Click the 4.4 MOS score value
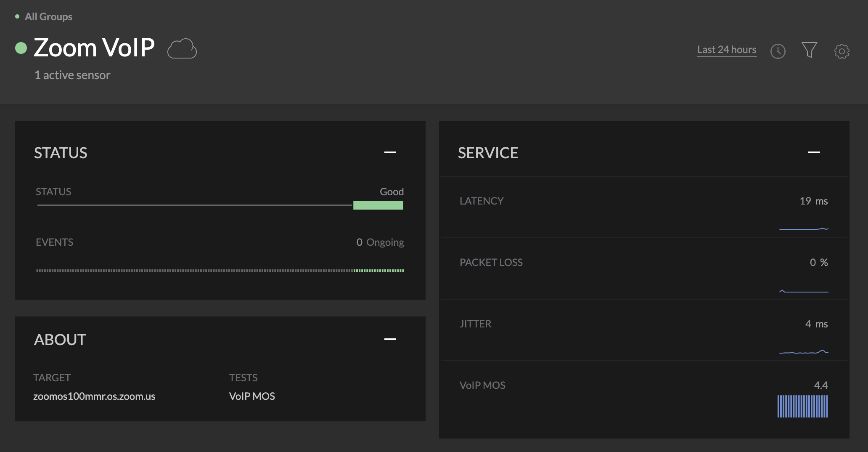The width and height of the screenshot is (868, 452). [820, 386]
